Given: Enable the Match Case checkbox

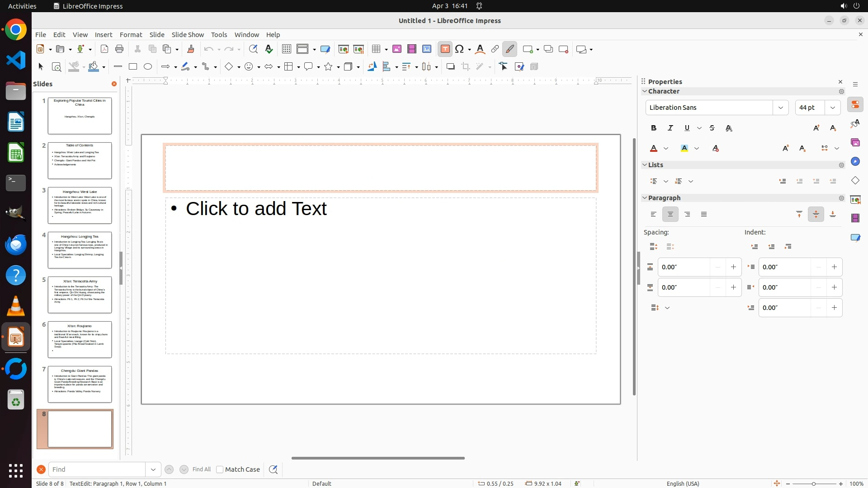Looking at the screenshot, I should coord(220,469).
